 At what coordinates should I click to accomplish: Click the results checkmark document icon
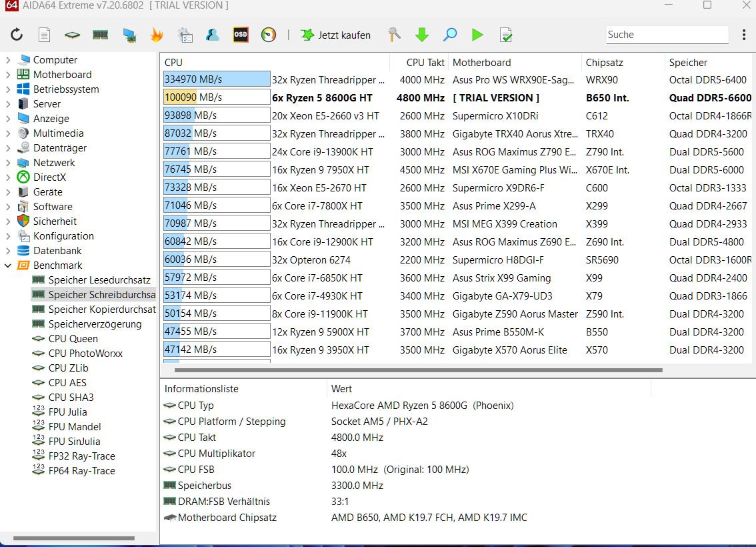pos(506,35)
